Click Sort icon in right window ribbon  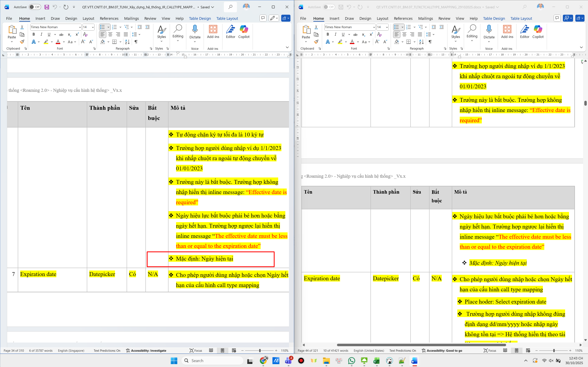click(x=421, y=42)
